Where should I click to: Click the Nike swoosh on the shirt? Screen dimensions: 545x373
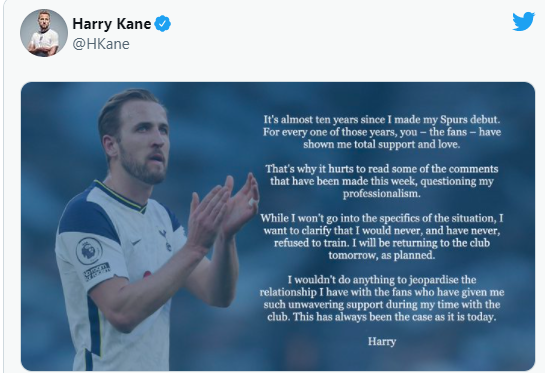coord(136,242)
